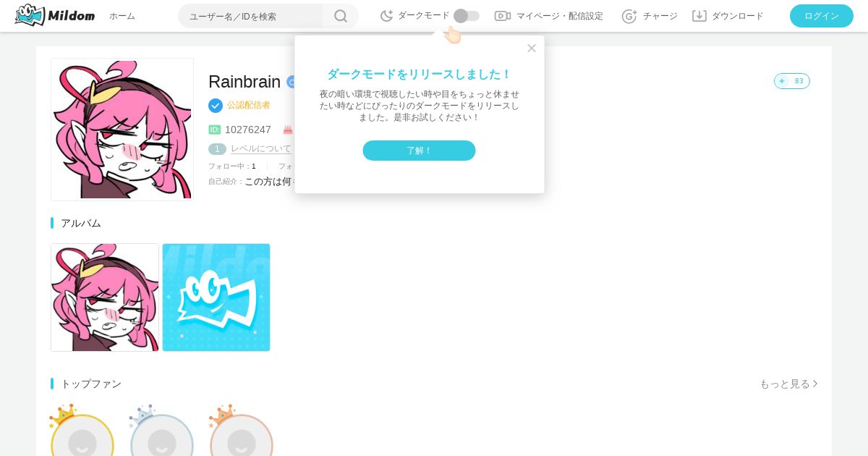The width and height of the screenshot is (868, 456).
Task: Click the video camera マイページ icon
Action: (x=503, y=16)
